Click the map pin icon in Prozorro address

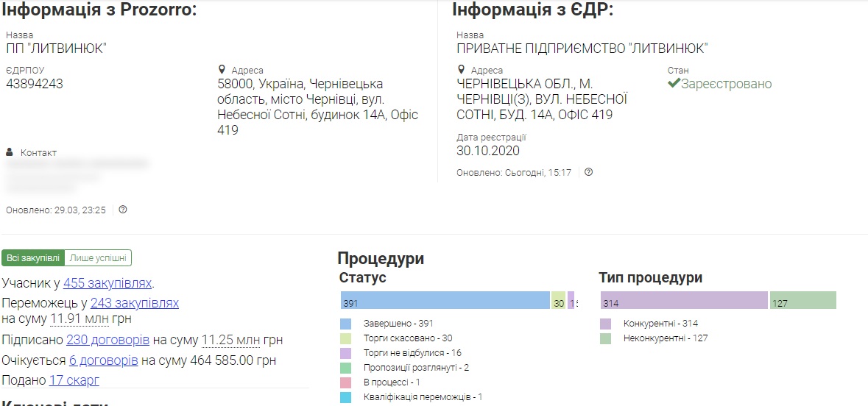tap(222, 70)
